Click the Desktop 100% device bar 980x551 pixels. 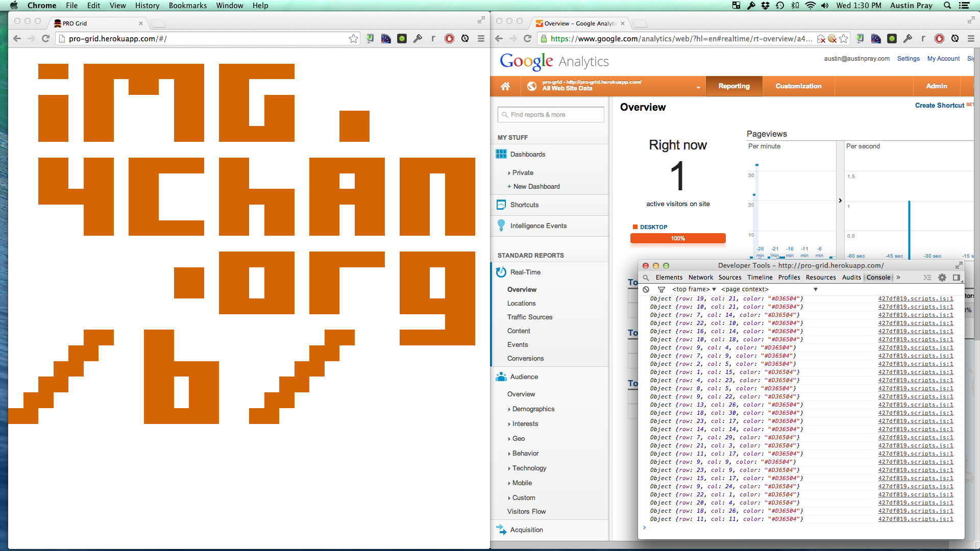tap(678, 238)
